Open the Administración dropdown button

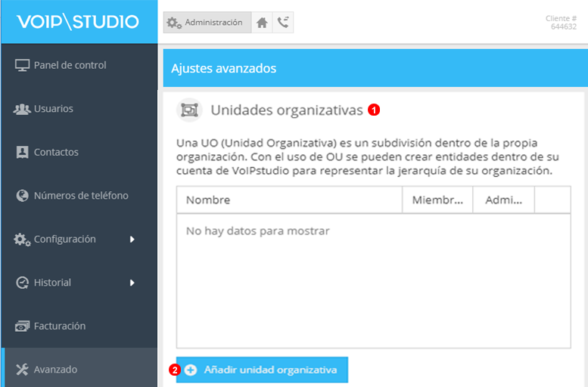pos(206,23)
